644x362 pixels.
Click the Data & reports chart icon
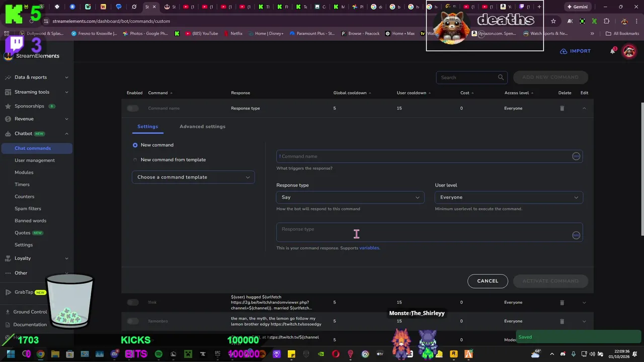coord(8,77)
